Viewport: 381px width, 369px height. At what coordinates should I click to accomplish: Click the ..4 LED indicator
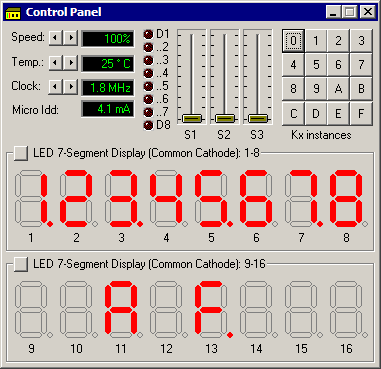point(148,73)
